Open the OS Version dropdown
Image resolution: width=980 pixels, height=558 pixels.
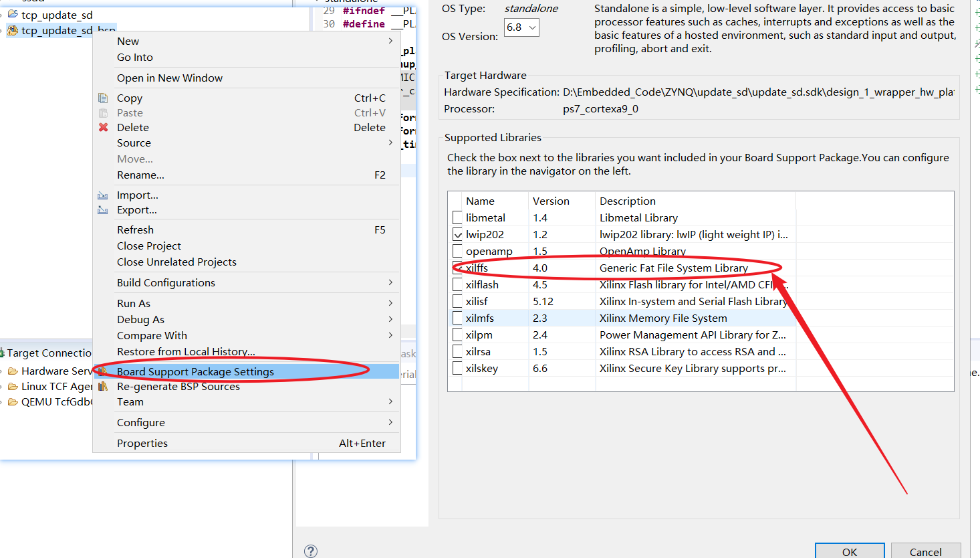pos(521,27)
